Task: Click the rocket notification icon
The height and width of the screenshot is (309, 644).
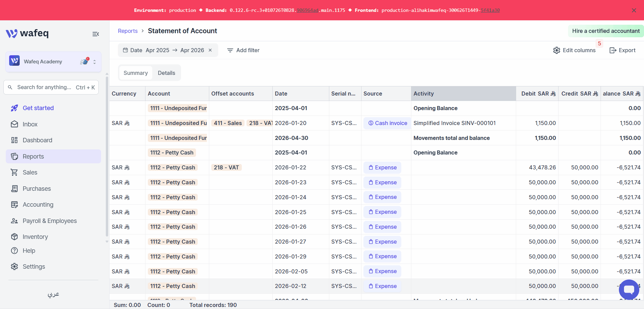Action: [84, 61]
